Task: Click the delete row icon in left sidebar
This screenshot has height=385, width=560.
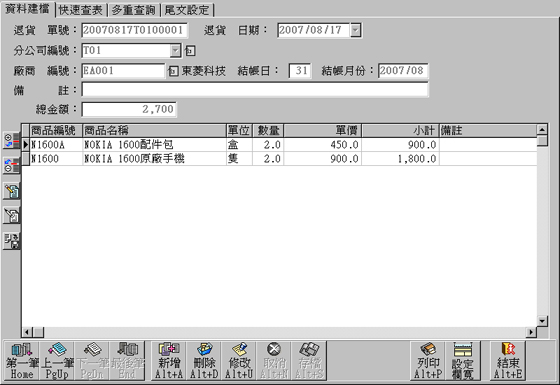Action: pyautogui.click(x=11, y=166)
